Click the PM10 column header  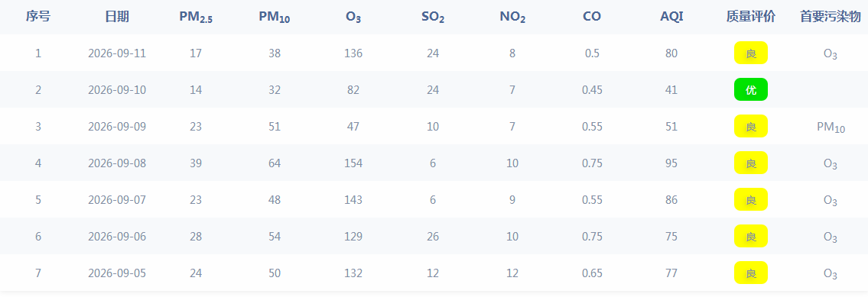pos(275,18)
